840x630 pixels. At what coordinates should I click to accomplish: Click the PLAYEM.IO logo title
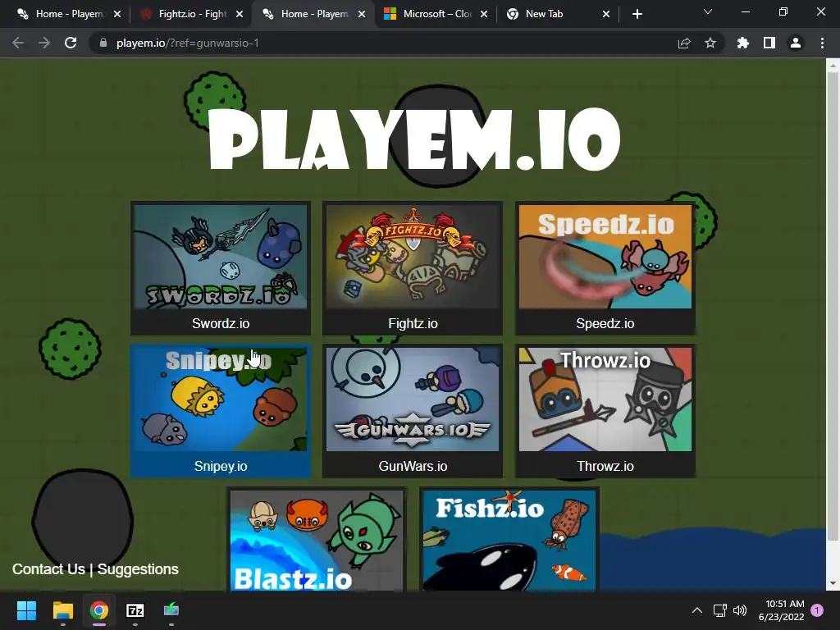[x=414, y=139]
